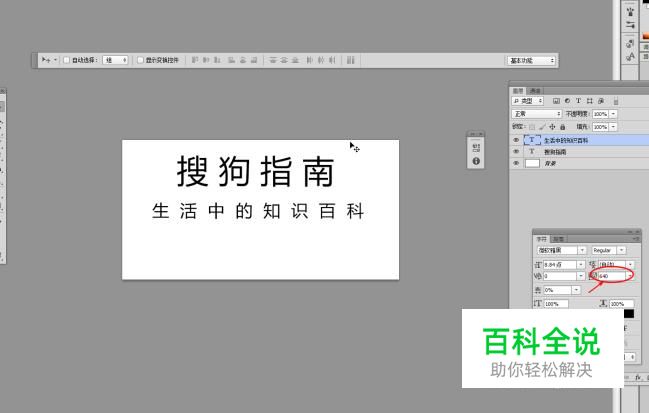The image size is (649, 413).
Task: Click the 0% scale adjustment field
Action: (558, 290)
